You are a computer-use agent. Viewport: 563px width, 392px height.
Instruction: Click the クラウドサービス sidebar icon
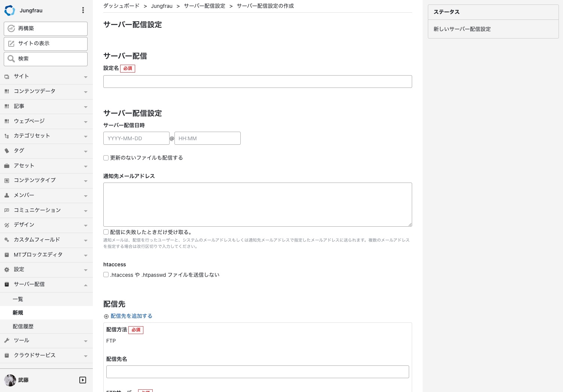(7, 355)
